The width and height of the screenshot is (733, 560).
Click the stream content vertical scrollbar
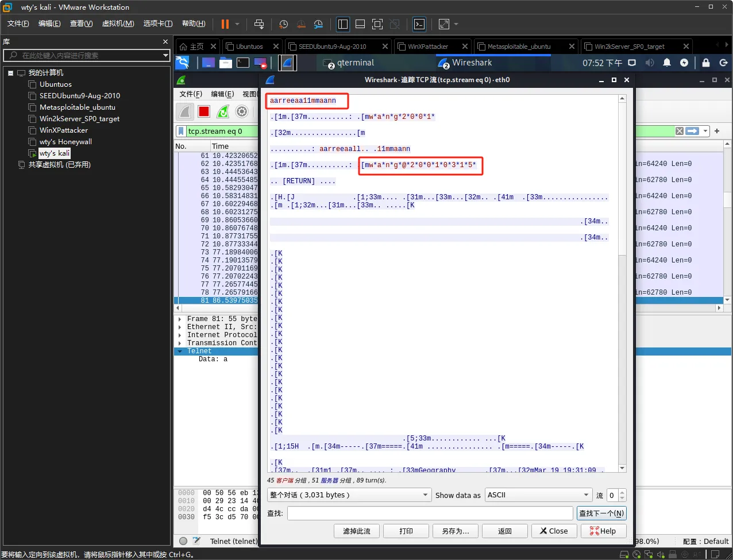622,284
